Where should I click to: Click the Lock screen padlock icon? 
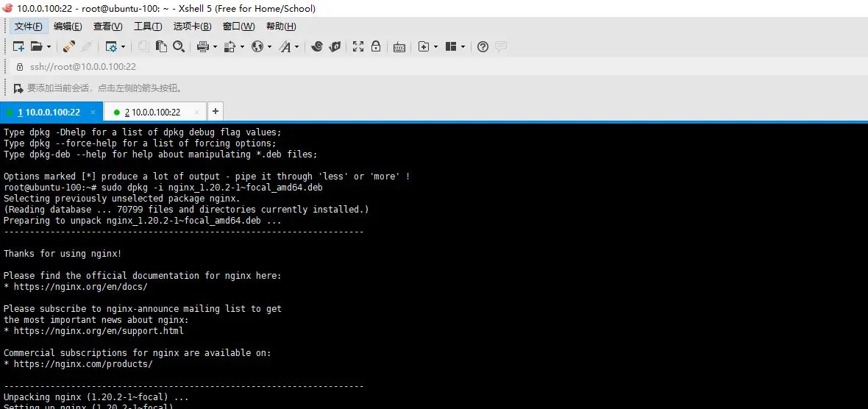(376, 46)
